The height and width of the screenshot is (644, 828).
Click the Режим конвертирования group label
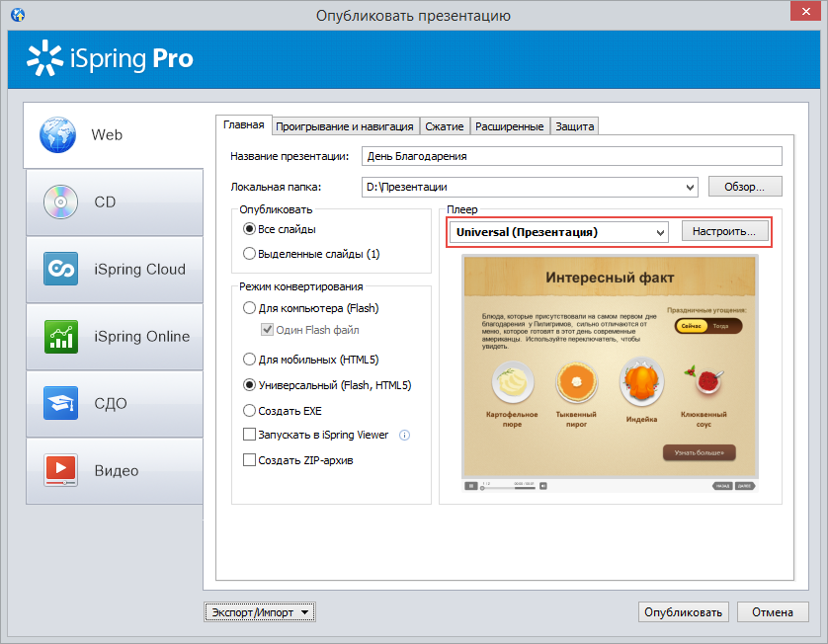[x=301, y=286]
